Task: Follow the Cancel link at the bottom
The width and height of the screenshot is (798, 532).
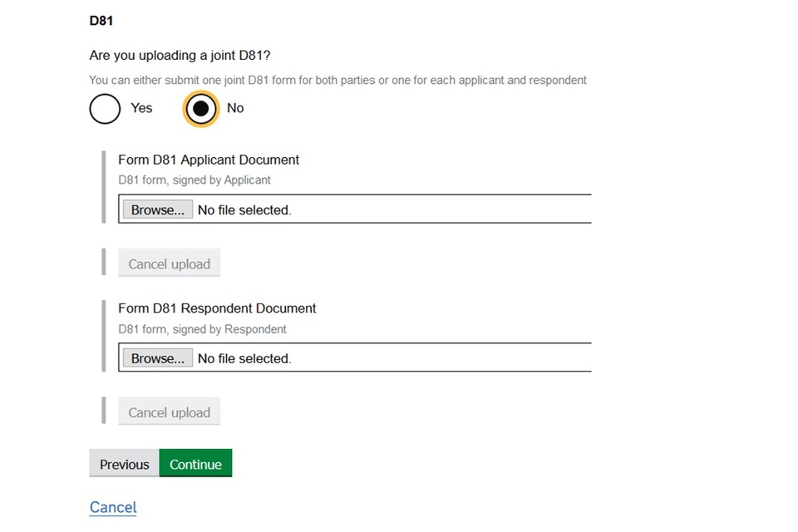Action: 113,508
